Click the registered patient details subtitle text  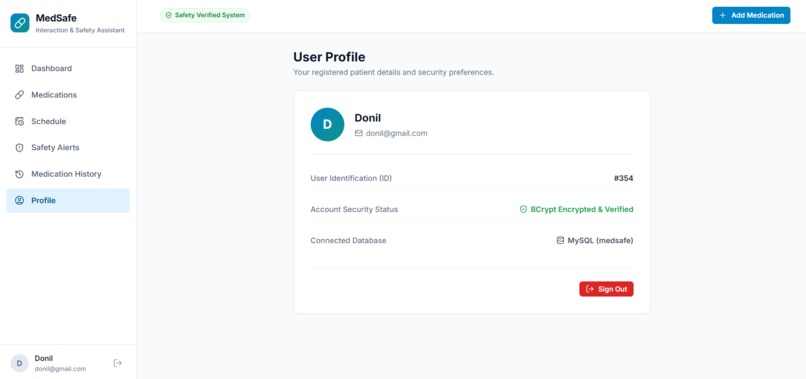tap(394, 73)
